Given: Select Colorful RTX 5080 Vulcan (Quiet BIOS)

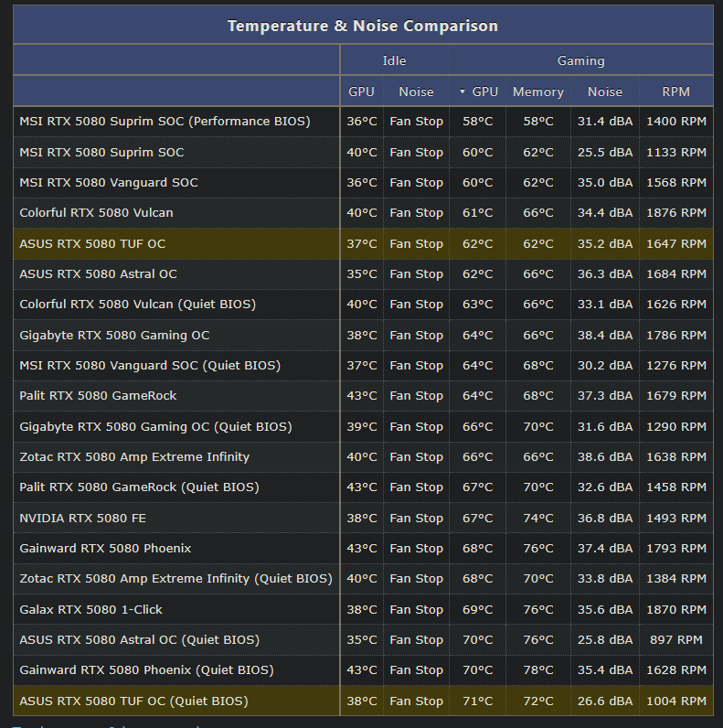Looking at the screenshot, I should coord(138,305).
